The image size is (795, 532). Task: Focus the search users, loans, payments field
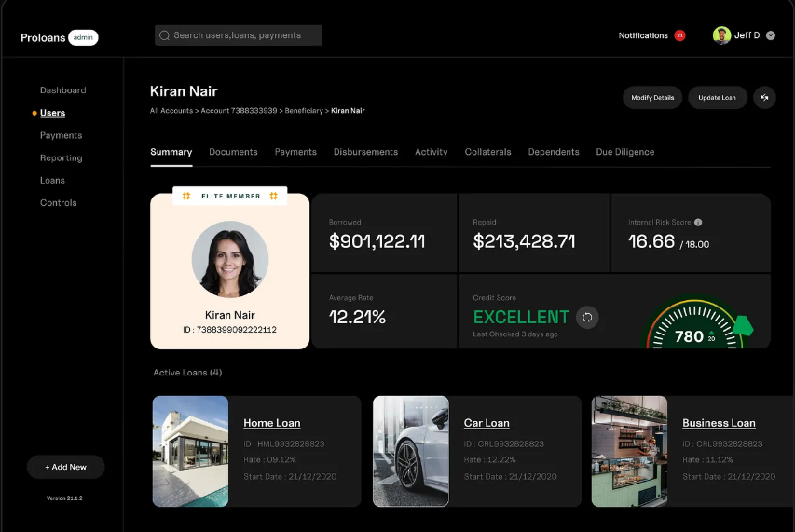[242, 35]
